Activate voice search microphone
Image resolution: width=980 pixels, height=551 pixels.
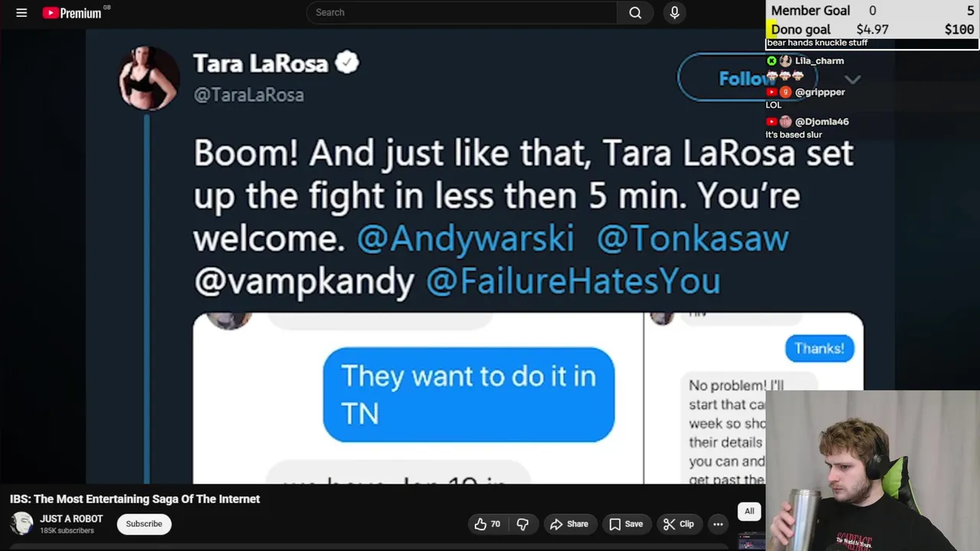(675, 12)
